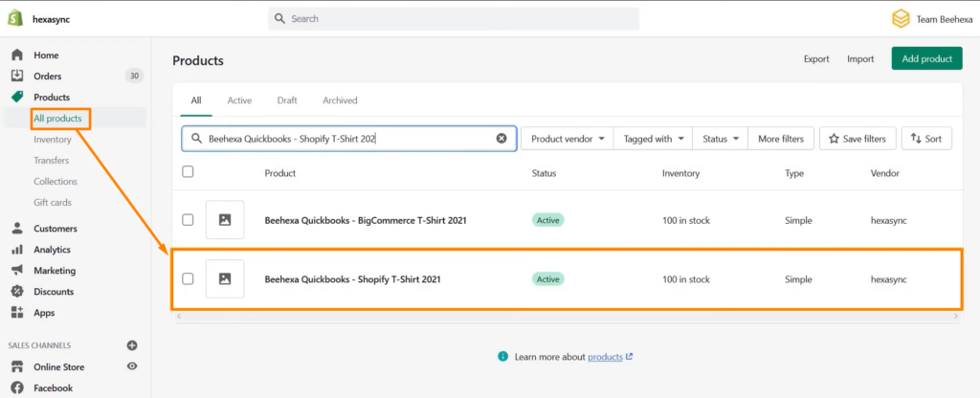The width and height of the screenshot is (980, 398).
Task: Add a sales channel plus icon
Action: click(132, 345)
